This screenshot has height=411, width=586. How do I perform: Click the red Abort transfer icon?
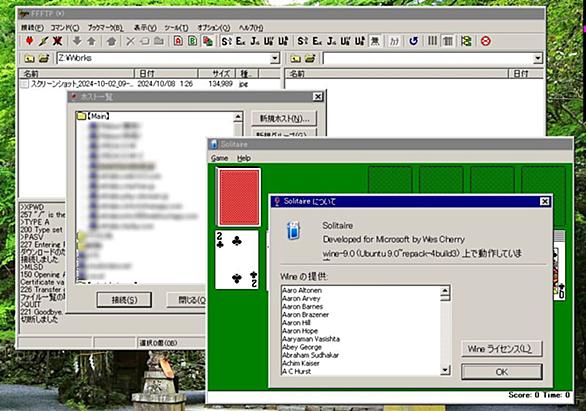(485, 41)
